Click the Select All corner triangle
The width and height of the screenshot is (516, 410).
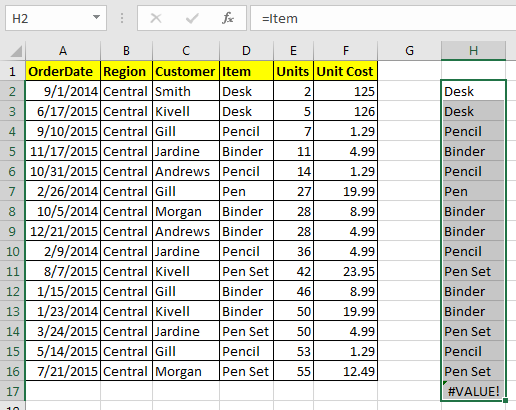pyautogui.click(x=16, y=51)
